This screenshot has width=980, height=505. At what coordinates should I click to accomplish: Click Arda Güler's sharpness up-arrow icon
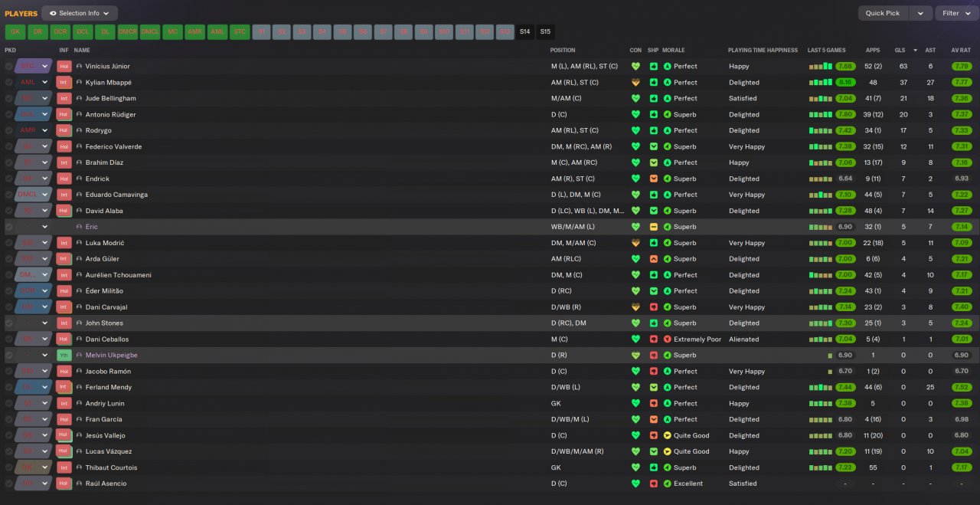point(653,259)
